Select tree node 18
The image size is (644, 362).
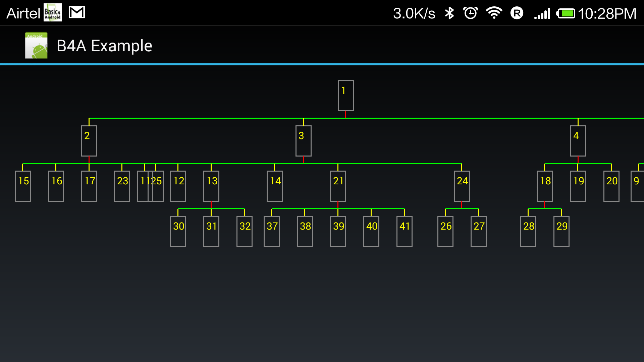pos(544,186)
